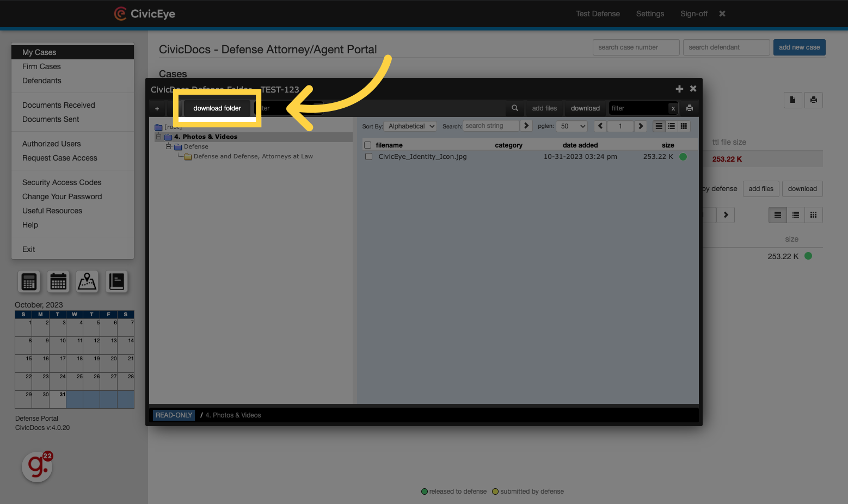Select the 4. Photos & Videos tree folder
The height and width of the screenshot is (504, 848).
[x=205, y=137]
